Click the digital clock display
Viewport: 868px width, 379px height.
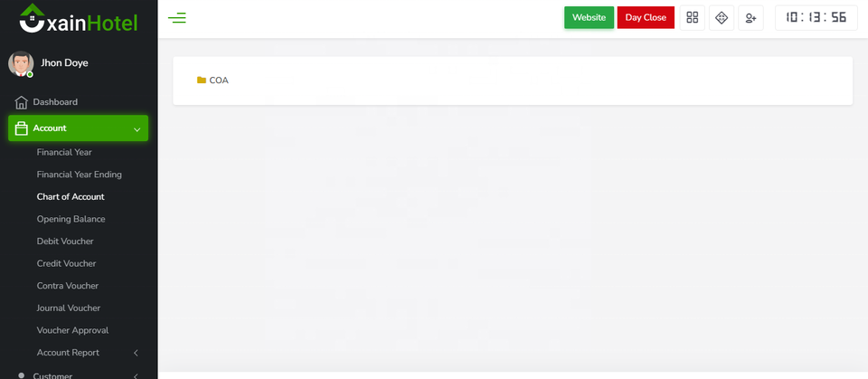(x=816, y=18)
